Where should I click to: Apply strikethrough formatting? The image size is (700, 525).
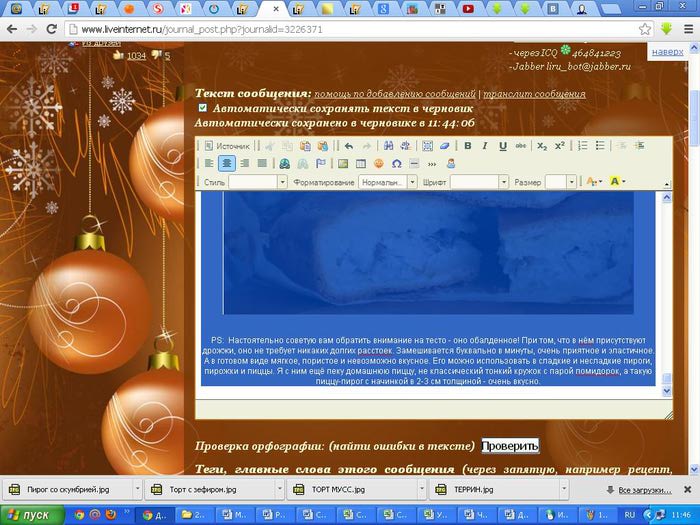pos(521,146)
